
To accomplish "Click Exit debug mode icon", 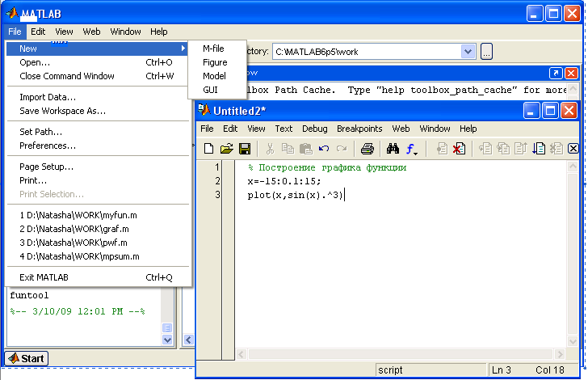I will click(556, 149).
